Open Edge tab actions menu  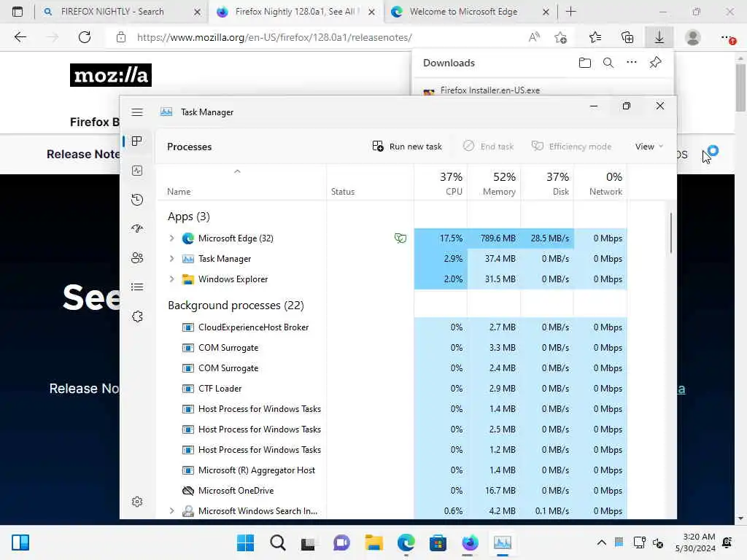pyautogui.click(x=18, y=12)
